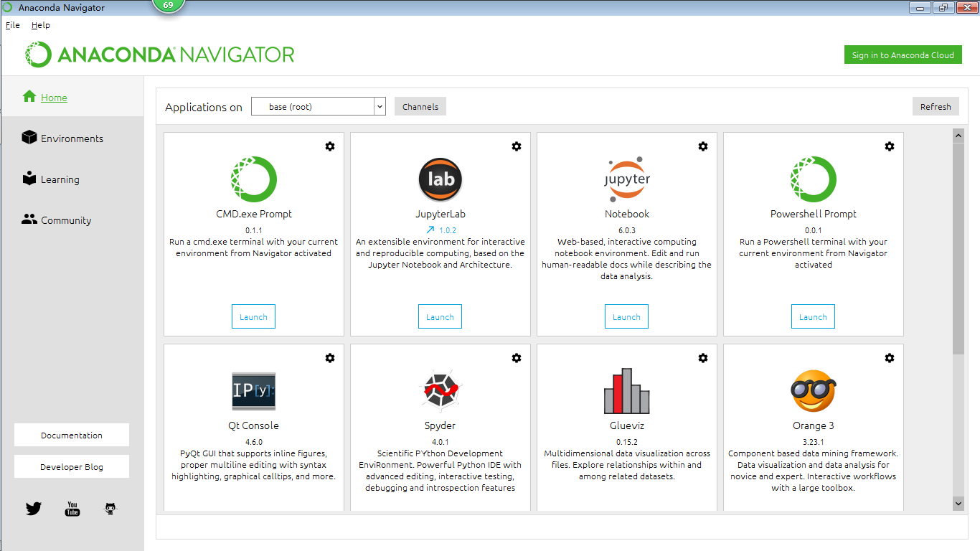The height and width of the screenshot is (551, 980).
Task: Click the 'Applications on' label
Action: pos(204,107)
